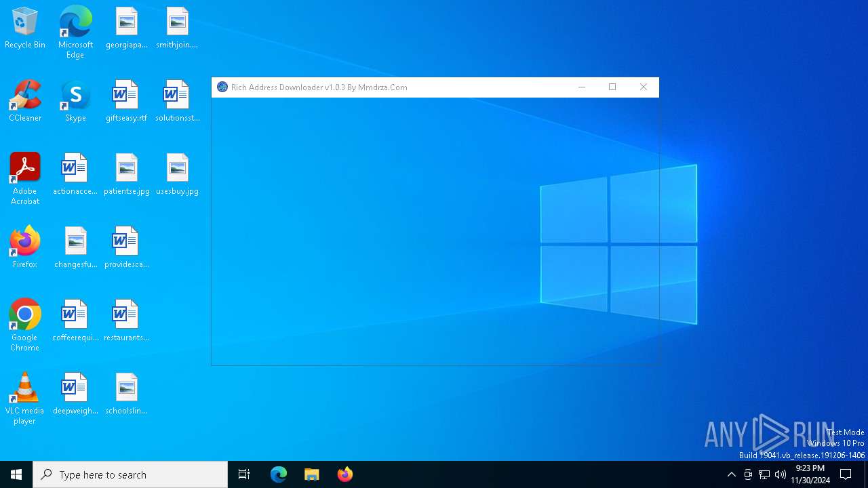Open the clock and date flyout
The image size is (868, 488).
coord(810,474)
